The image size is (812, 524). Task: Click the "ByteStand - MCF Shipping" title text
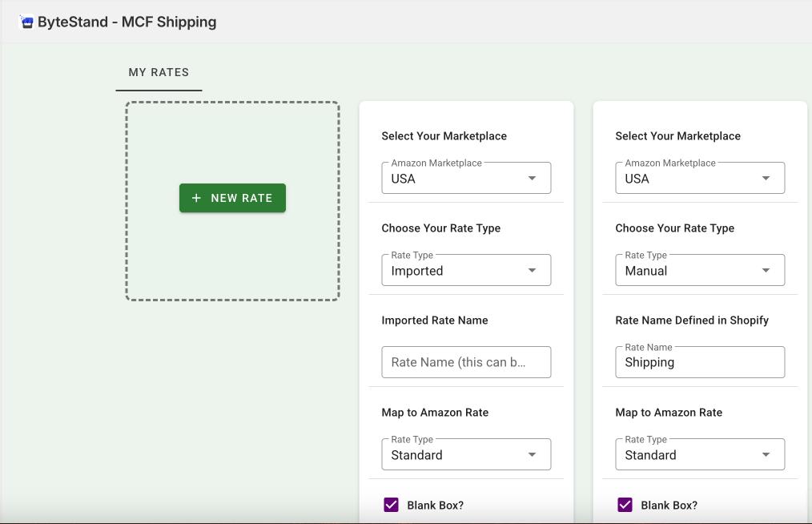(127, 22)
